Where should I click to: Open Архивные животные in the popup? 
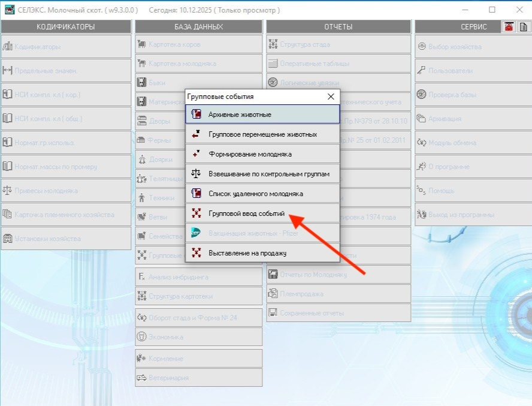point(262,114)
